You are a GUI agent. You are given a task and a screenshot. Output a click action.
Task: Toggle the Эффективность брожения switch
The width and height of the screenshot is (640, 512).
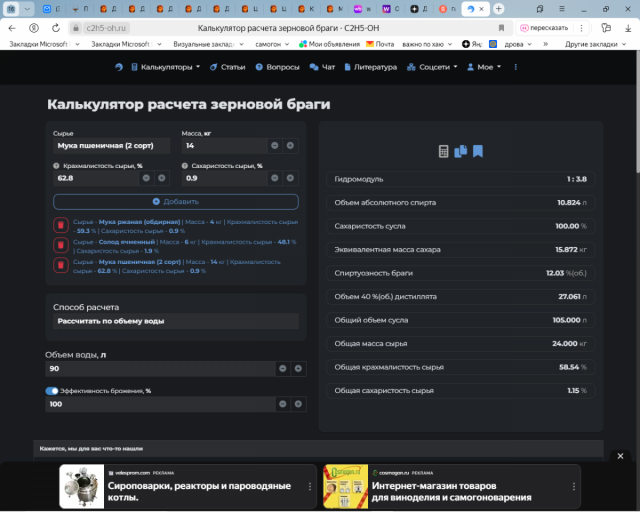point(52,391)
